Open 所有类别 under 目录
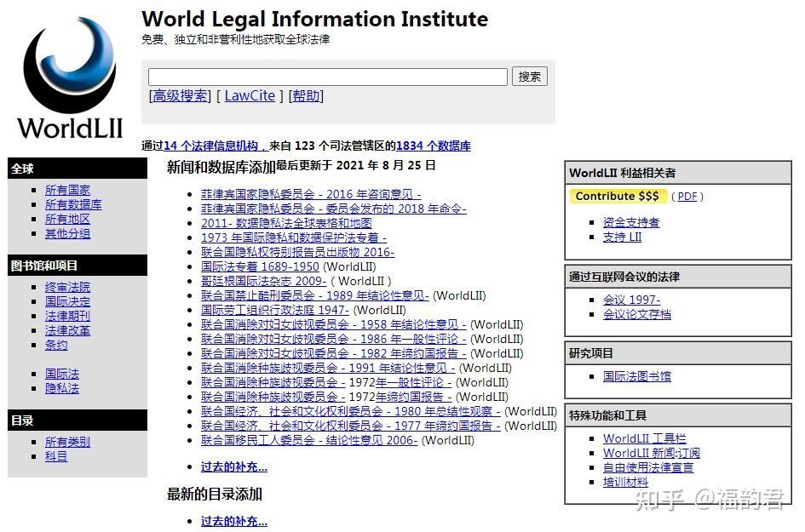This screenshot has width=805, height=532. tap(67, 442)
